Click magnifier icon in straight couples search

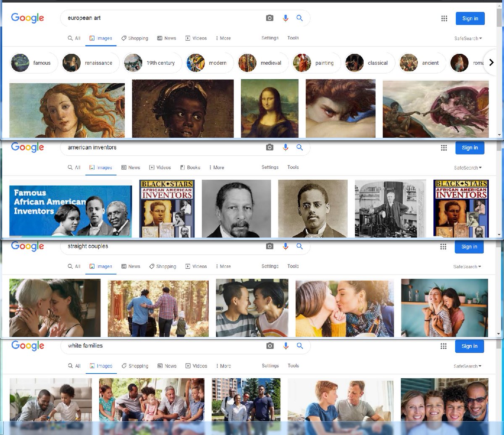[x=299, y=246]
